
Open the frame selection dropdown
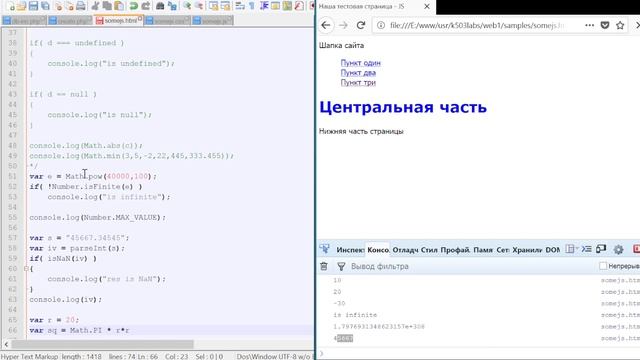[571, 249]
